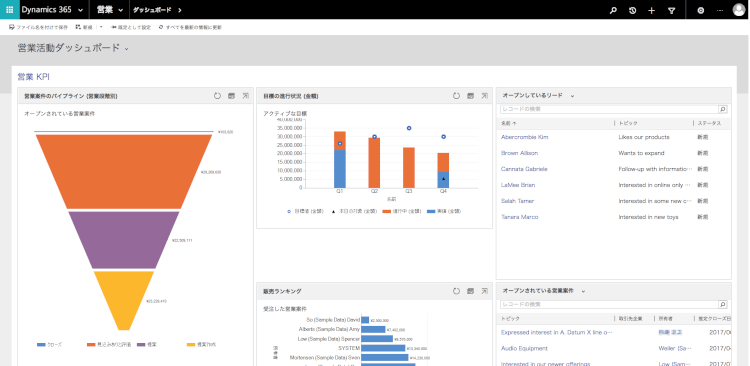Open the 営業 area menu
The image size is (750, 366).
tap(104, 10)
